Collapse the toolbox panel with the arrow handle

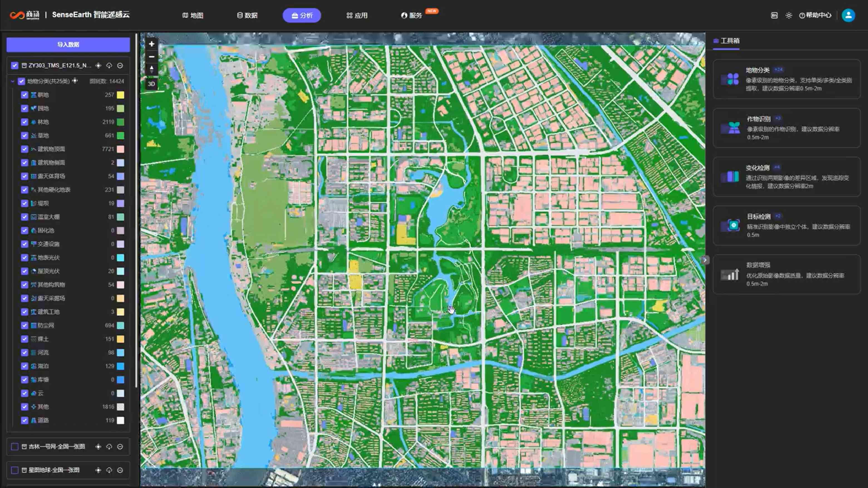coord(705,260)
